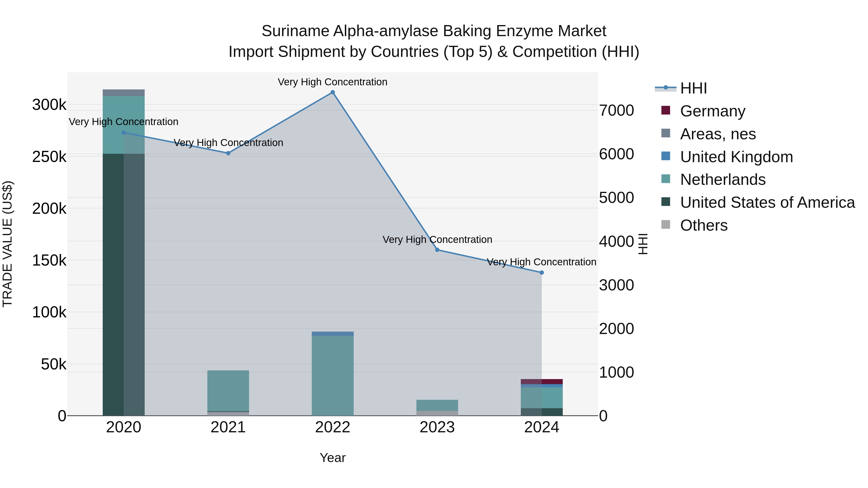The height and width of the screenshot is (488, 868).
Task: Click the right HHI axis title
Action: [x=643, y=244]
